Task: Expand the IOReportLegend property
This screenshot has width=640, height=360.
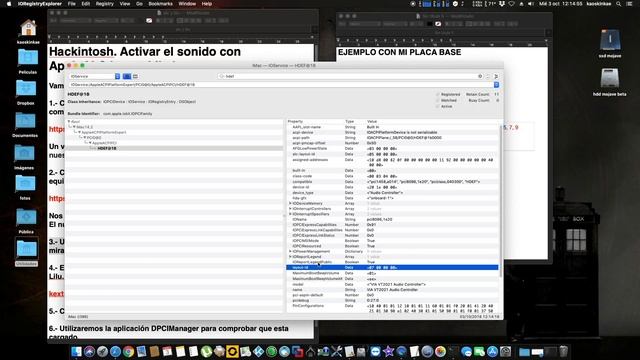Action: coord(290,257)
